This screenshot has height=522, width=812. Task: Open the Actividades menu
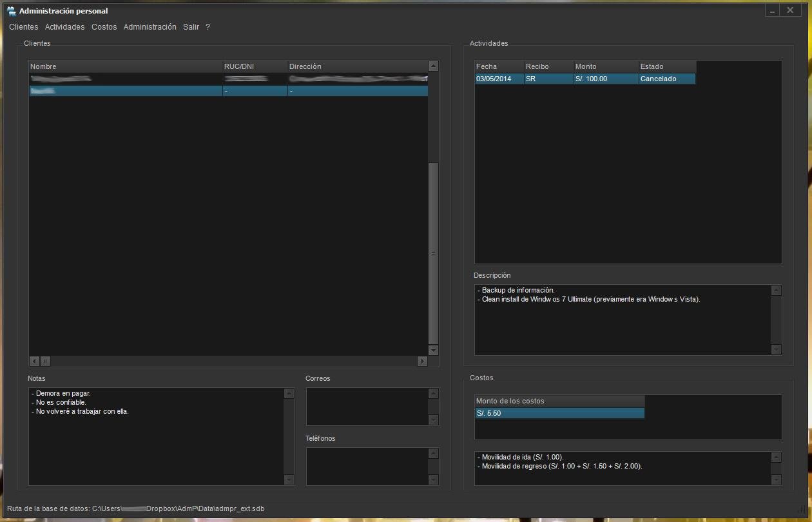click(64, 27)
